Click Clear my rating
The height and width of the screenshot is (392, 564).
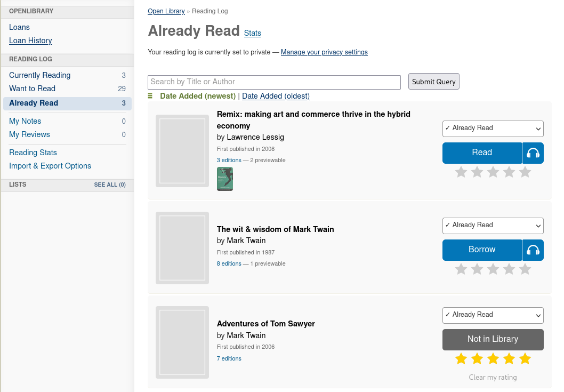(x=493, y=377)
